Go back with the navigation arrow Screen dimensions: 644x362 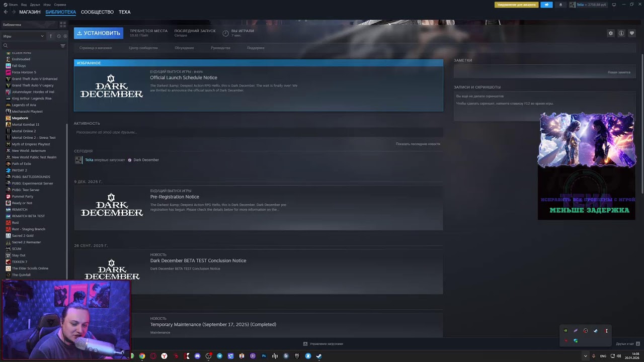coord(6,12)
